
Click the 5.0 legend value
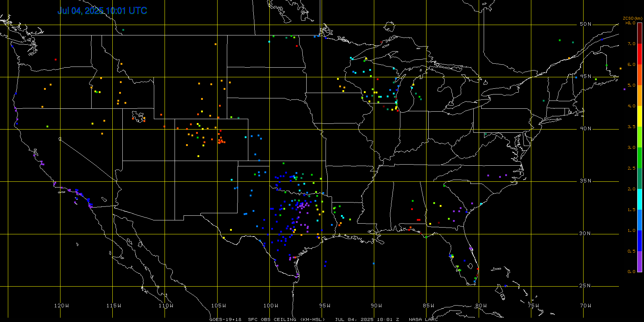tap(631, 85)
